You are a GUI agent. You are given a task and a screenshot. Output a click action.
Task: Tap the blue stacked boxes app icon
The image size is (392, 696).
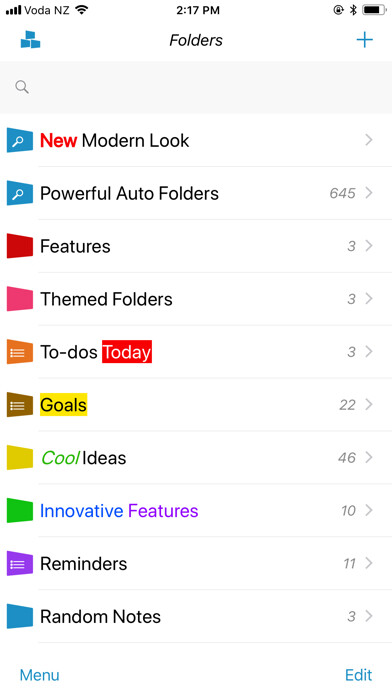click(30, 40)
